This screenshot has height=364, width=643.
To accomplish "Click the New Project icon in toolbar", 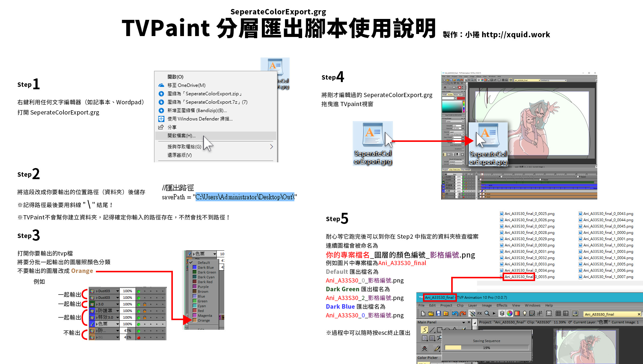I will (423, 314).
